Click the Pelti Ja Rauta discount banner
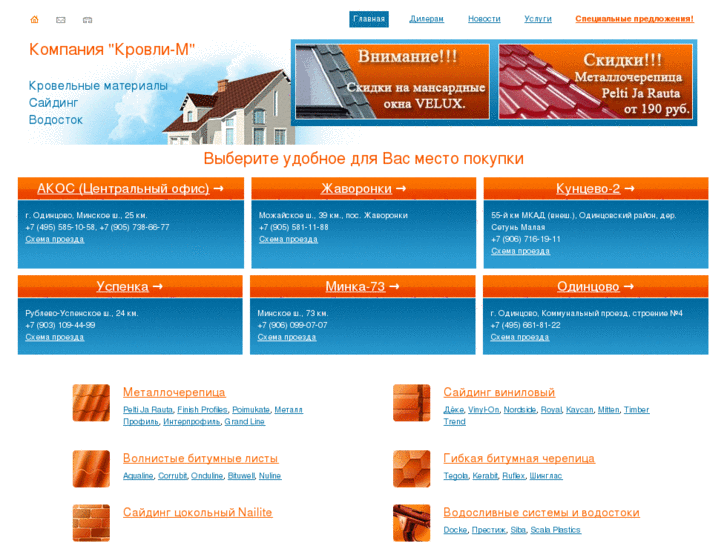 click(x=596, y=82)
